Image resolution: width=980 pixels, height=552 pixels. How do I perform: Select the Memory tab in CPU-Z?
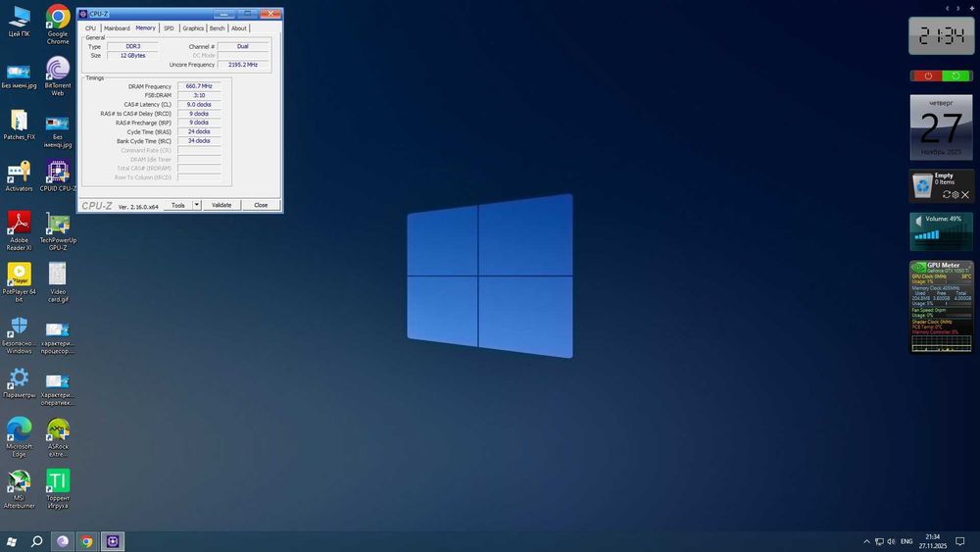[x=146, y=27]
